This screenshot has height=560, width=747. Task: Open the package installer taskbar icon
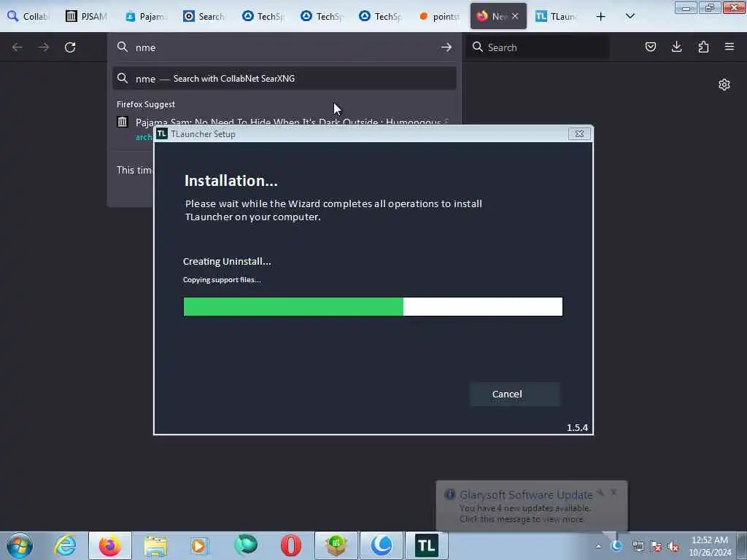(336, 545)
